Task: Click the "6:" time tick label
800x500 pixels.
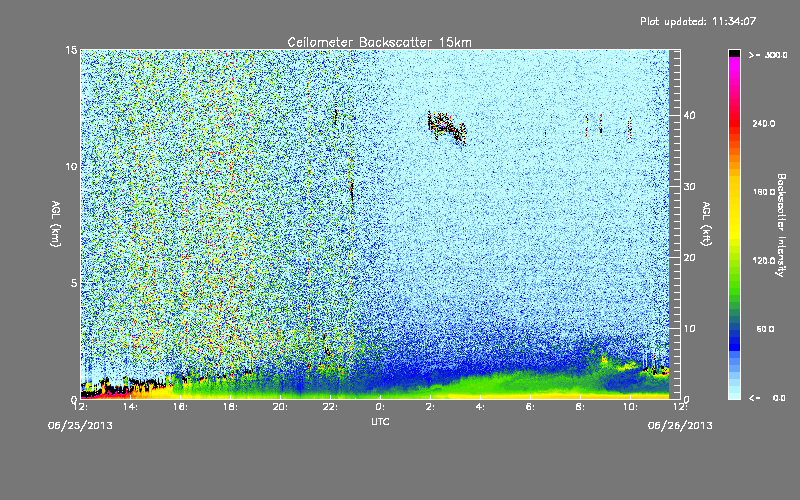Action: tap(530, 407)
